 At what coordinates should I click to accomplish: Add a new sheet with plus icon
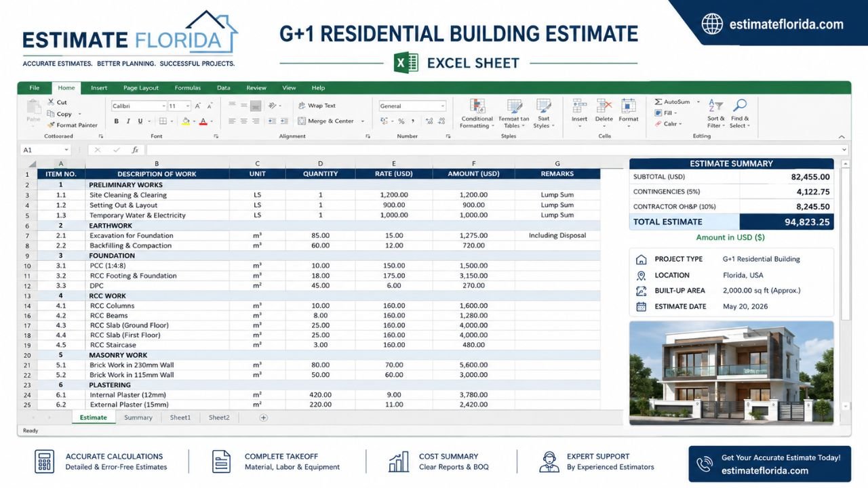[x=264, y=418]
